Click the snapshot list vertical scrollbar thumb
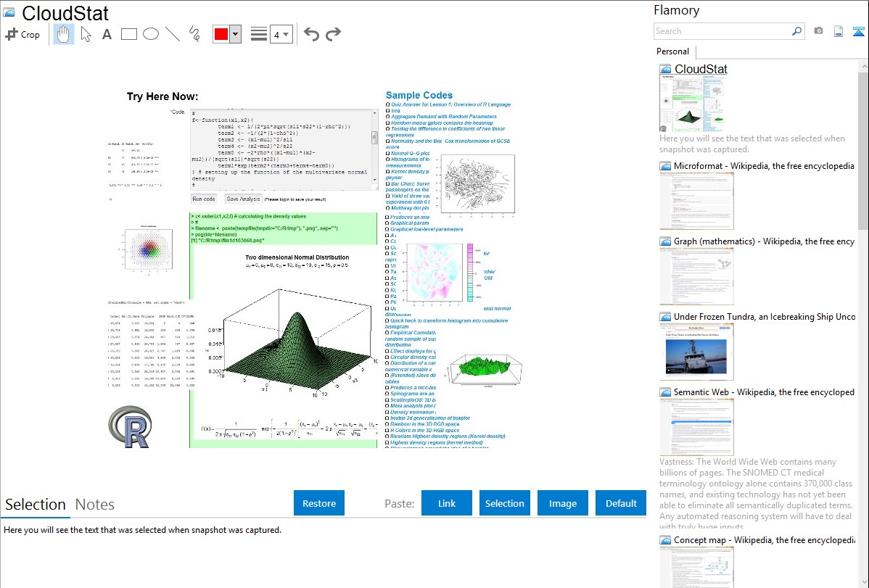869x588 pixels. coord(863,149)
